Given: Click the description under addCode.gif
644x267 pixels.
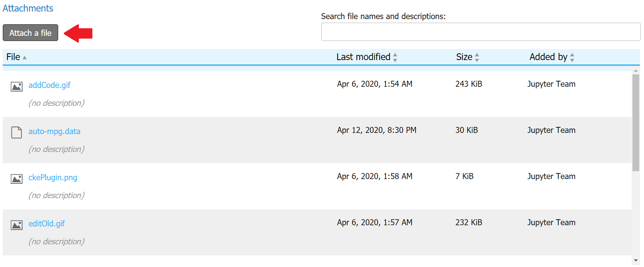Looking at the screenshot, I should (56, 103).
